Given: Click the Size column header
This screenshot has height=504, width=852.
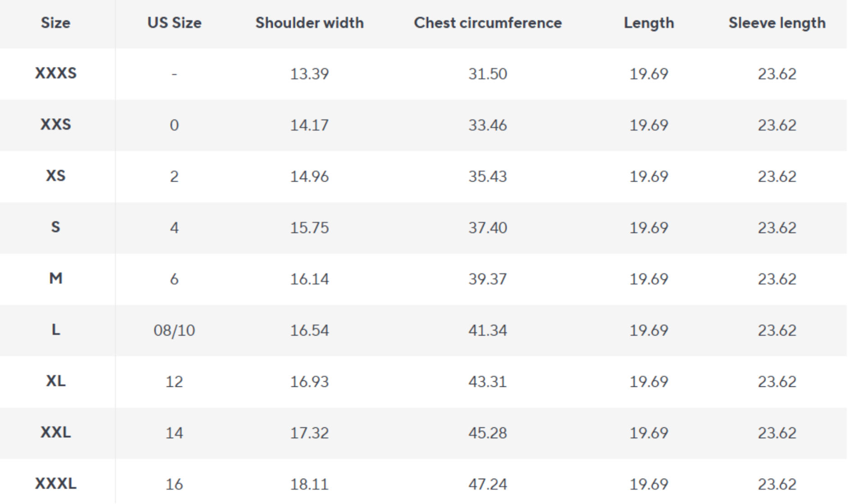Looking at the screenshot, I should [55, 23].
